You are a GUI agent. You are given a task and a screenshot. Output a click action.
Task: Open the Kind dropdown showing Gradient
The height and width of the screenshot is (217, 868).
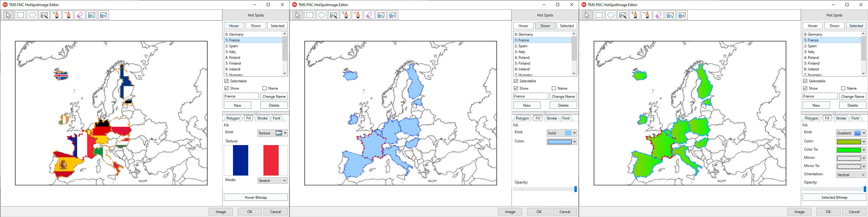[851, 133]
